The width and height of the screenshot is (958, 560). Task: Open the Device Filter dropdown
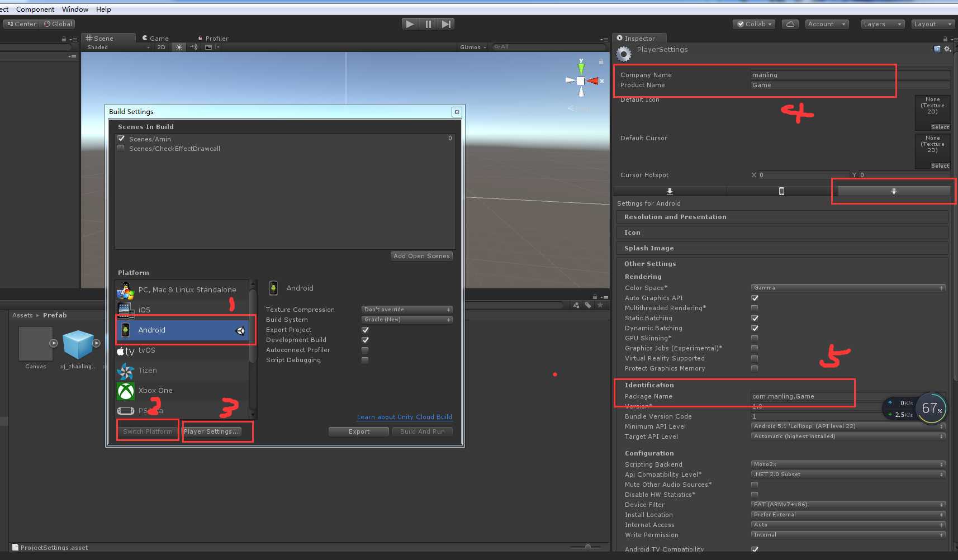coord(848,505)
